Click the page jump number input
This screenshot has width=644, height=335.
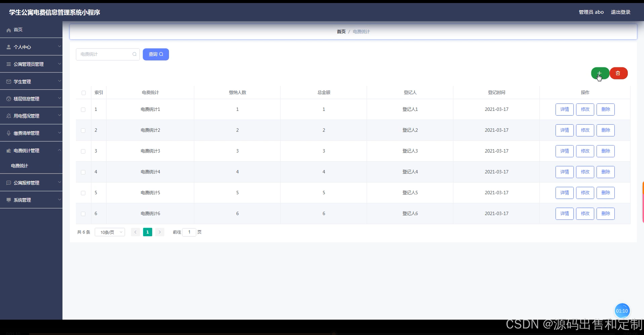(x=189, y=232)
